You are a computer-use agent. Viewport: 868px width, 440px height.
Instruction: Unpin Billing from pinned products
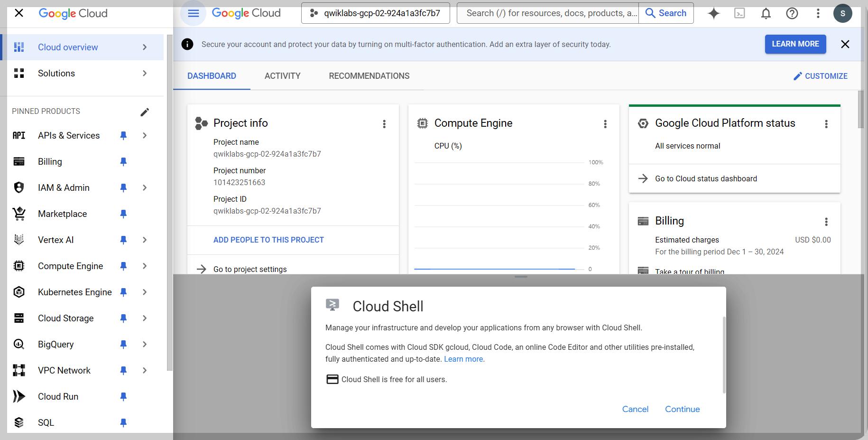coord(123,161)
